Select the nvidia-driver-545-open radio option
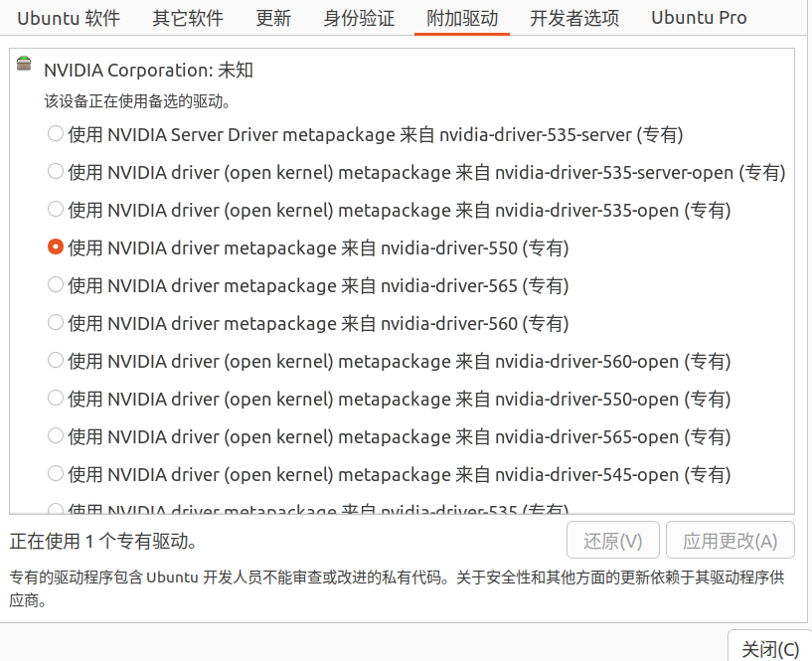This screenshot has height=661, width=812. click(56, 474)
